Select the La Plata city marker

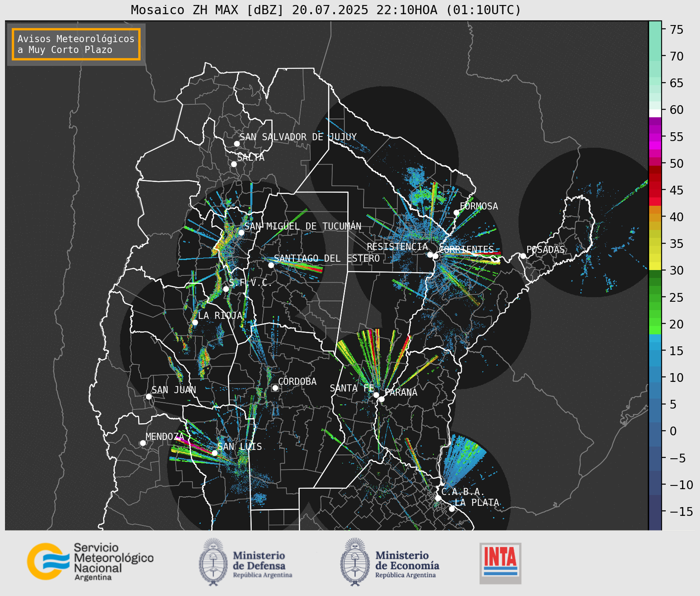[452, 508]
